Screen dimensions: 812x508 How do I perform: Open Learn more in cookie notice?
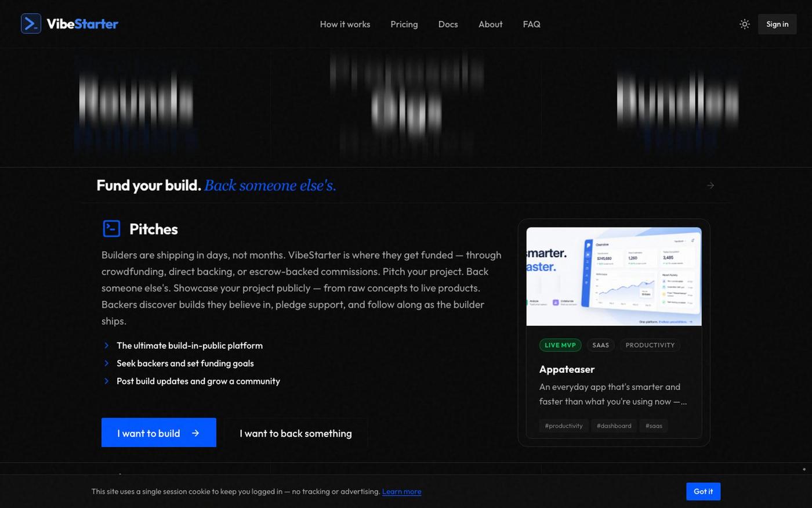(x=401, y=492)
